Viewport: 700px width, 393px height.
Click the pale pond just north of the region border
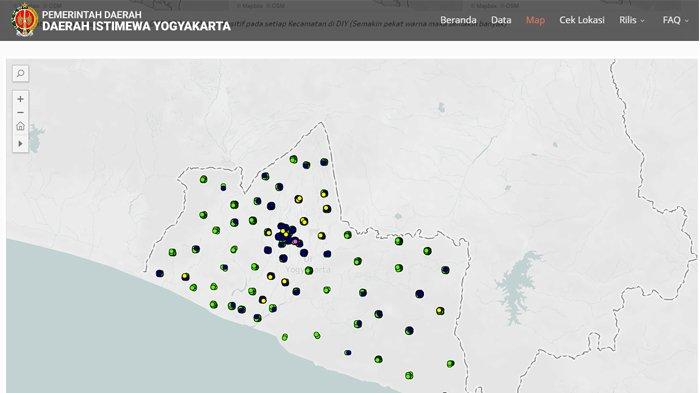[398, 216]
